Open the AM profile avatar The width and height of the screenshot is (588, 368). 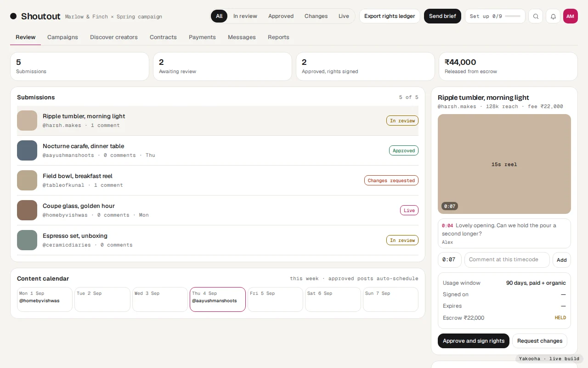(571, 16)
